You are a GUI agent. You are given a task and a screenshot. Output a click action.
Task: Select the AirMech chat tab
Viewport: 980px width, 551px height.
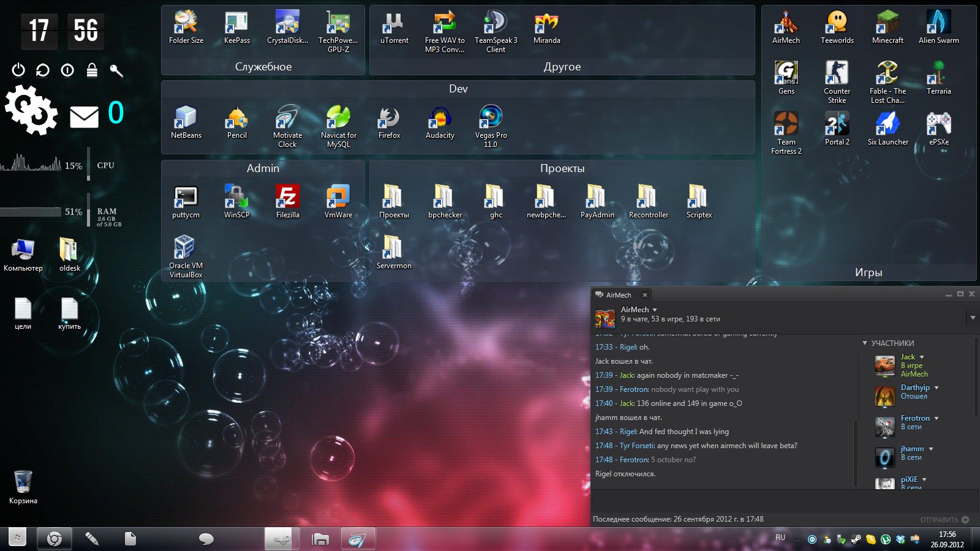(x=618, y=294)
